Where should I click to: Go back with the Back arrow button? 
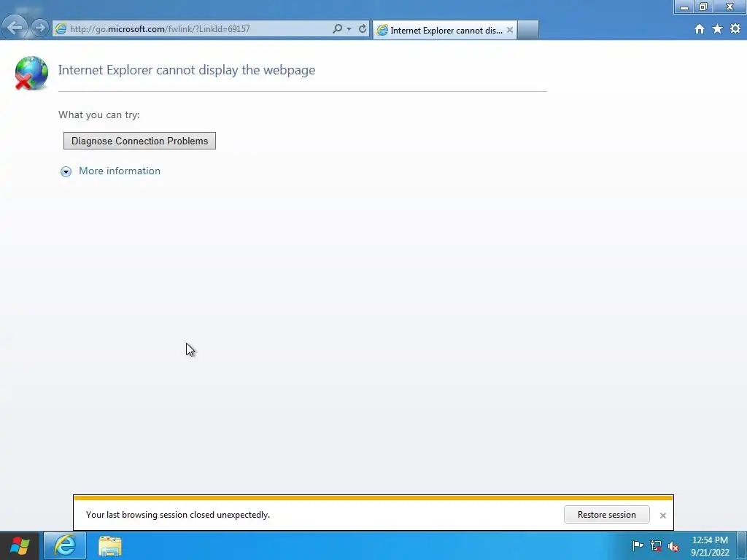click(15, 28)
